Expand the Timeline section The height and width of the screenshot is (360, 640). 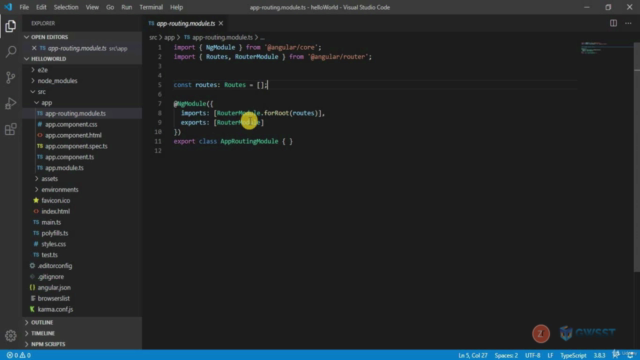tap(82, 333)
